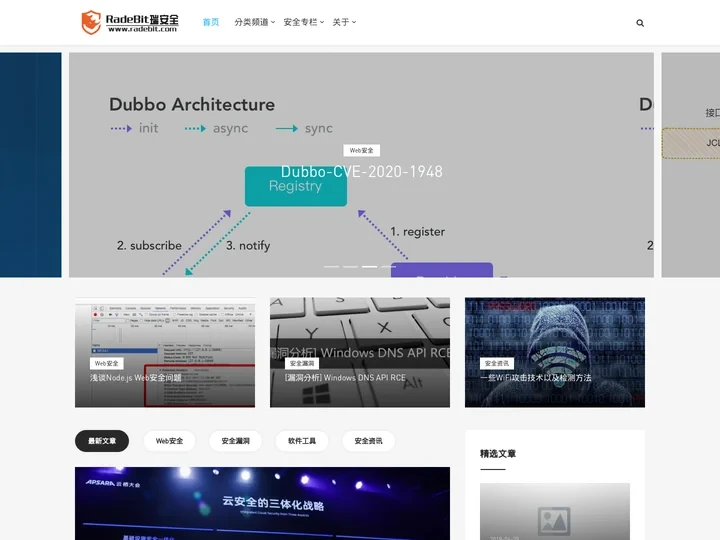Click the 安全资讯 tag on WiFi card
Viewport: 720px width, 540px height.
pos(497,363)
